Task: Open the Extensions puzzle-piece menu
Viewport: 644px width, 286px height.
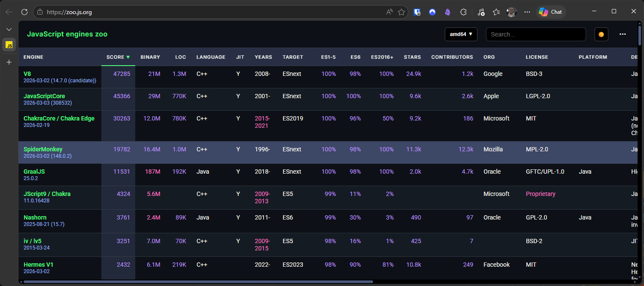Action: (x=463, y=12)
